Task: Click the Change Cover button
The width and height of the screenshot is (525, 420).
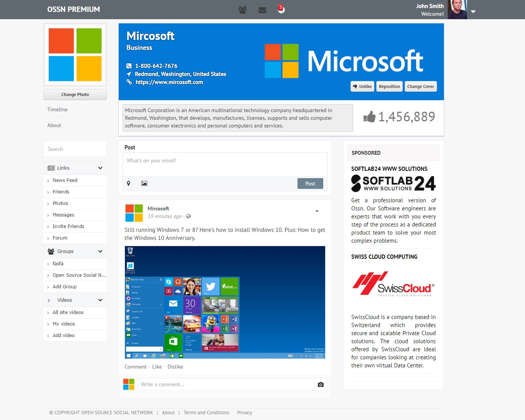Action: click(420, 86)
